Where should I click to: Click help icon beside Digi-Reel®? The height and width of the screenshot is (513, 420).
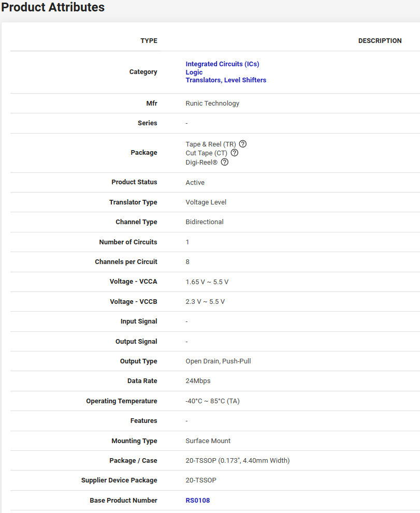[x=225, y=162]
